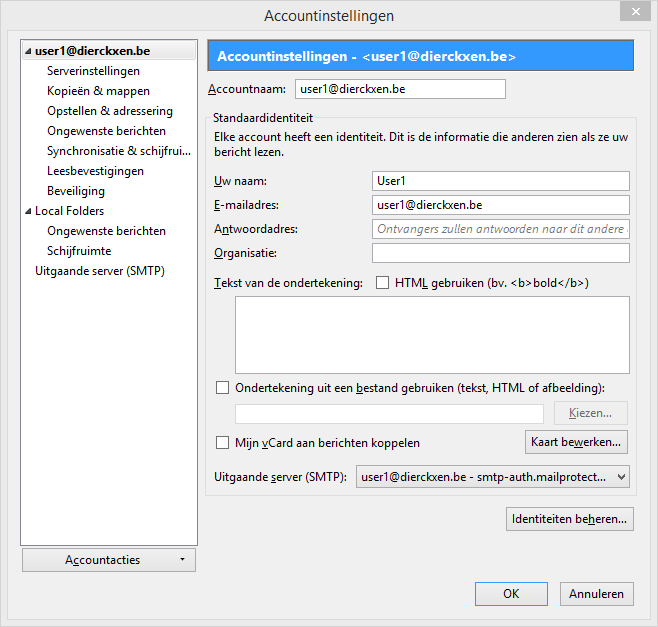Select Schijfruimte under Local Folders
The width and height of the screenshot is (658, 627).
(79, 251)
